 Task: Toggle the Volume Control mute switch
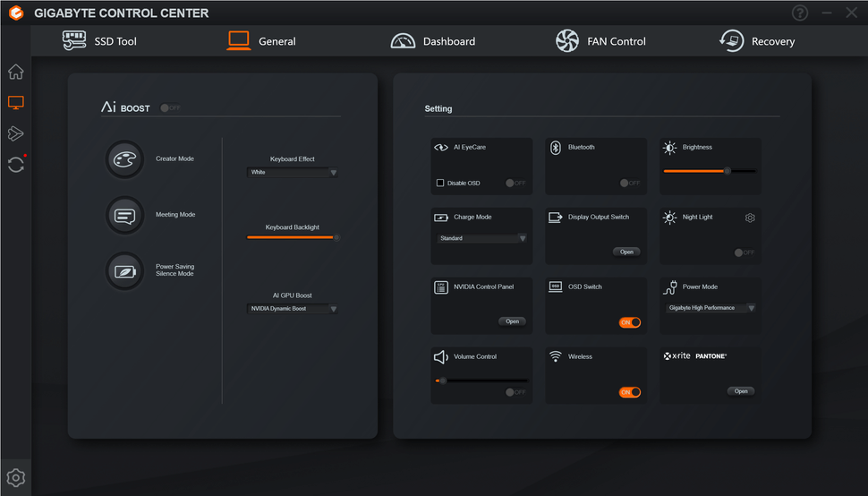click(515, 392)
